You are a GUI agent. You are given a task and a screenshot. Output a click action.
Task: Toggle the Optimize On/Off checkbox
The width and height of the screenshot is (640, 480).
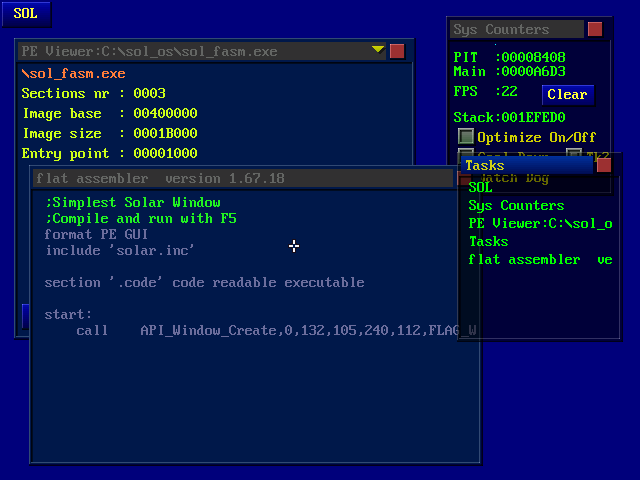pyautogui.click(x=466, y=137)
